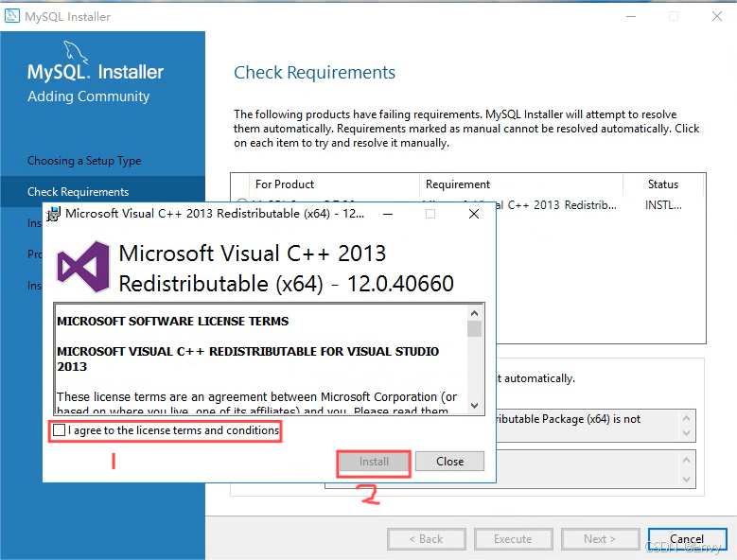The image size is (737, 560).
Task: Check the license agreement checkbox
Action: [60, 429]
